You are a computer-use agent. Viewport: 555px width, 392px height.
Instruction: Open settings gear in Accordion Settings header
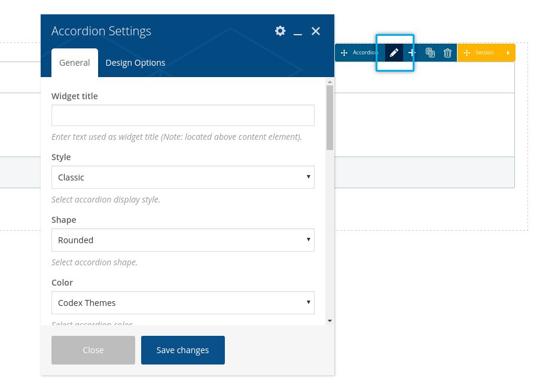tap(280, 31)
